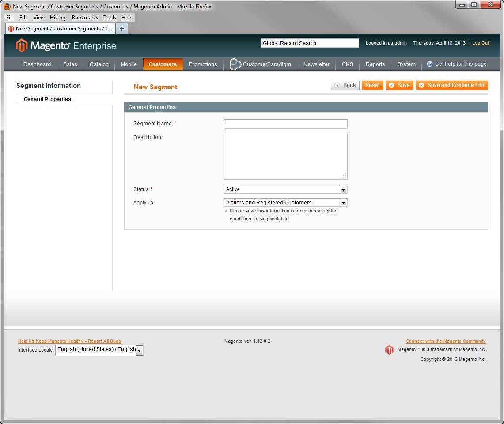Image resolution: width=504 pixels, height=424 pixels.
Task: Click the Reset button
Action: pos(372,85)
